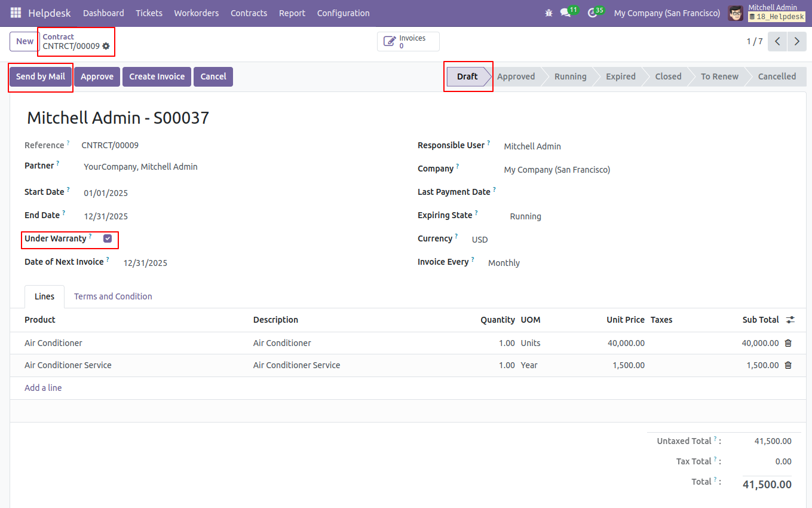Click the gear icon next to CNTRCT/00009
812x508 pixels.
(106, 46)
